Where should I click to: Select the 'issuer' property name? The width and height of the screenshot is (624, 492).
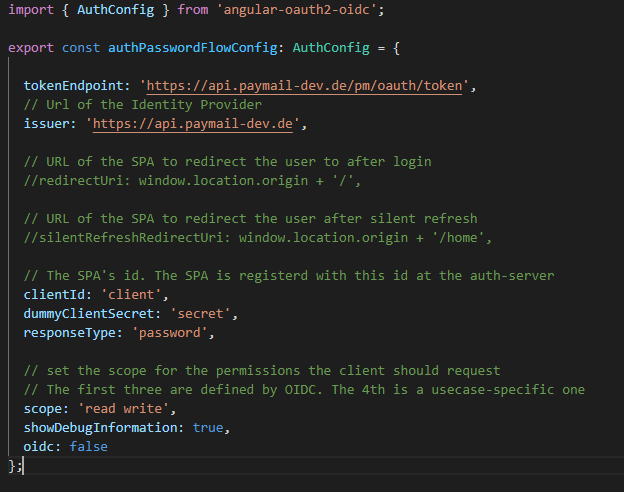[47, 124]
